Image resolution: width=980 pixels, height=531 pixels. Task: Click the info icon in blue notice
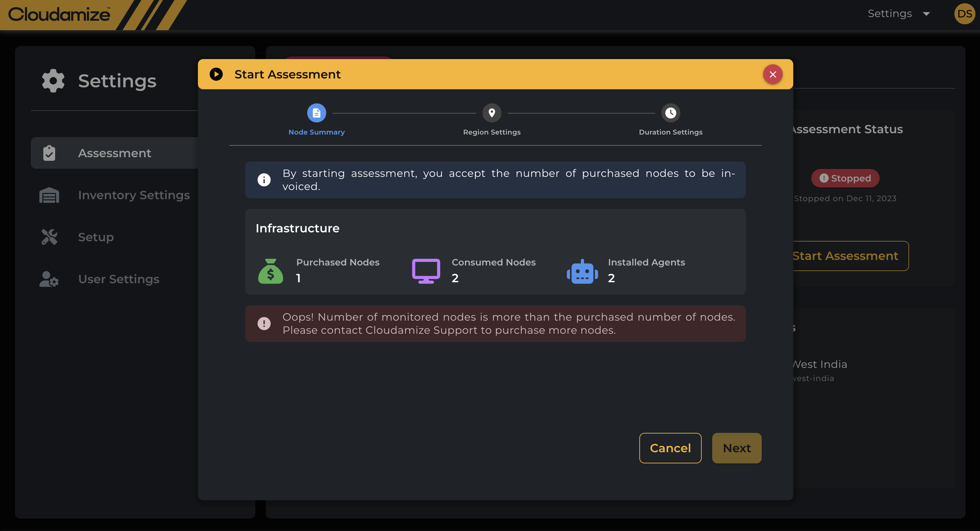click(264, 180)
